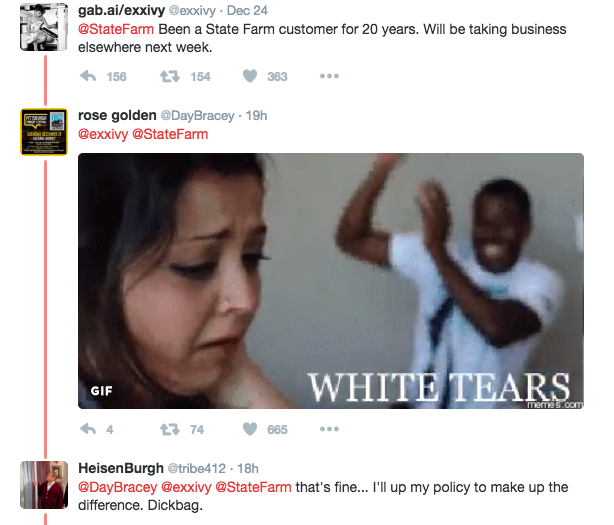This screenshot has width=614, height=525.
Task: Open HeisenBurgh's profile avatar
Action: [x=44, y=485]
